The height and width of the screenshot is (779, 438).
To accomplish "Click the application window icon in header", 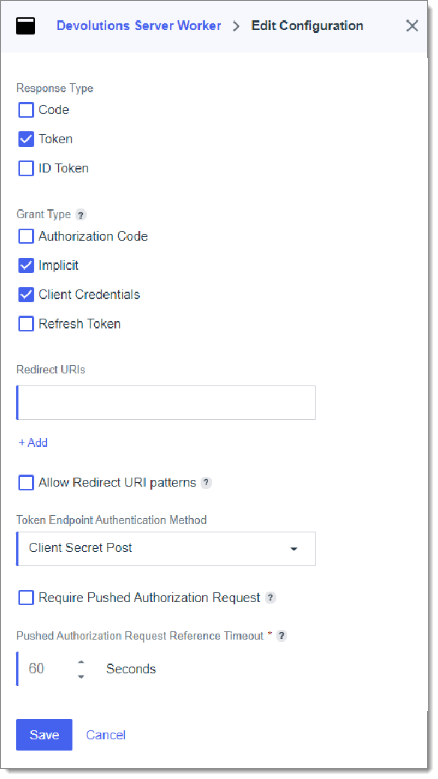I will point(25,26).
